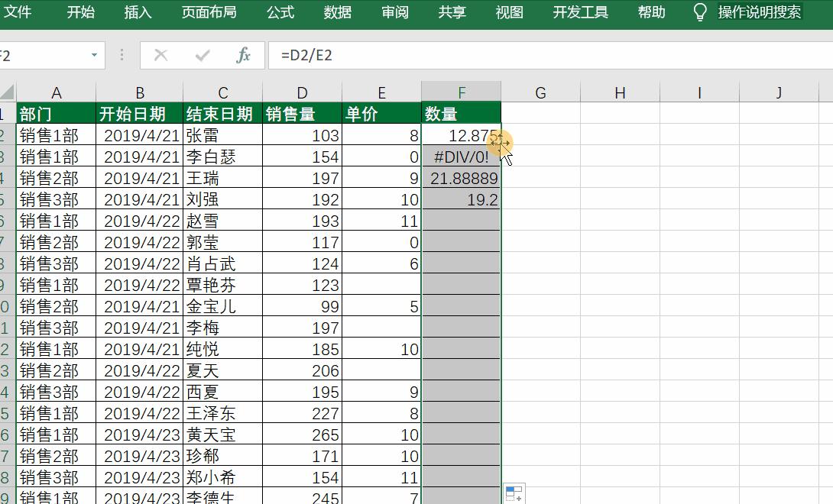Switch to the 公式 ribbon tab

[x=280, y=12]
